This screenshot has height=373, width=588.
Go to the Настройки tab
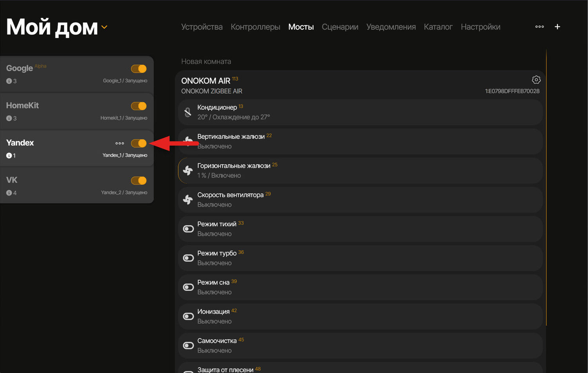tap(480, 27)
